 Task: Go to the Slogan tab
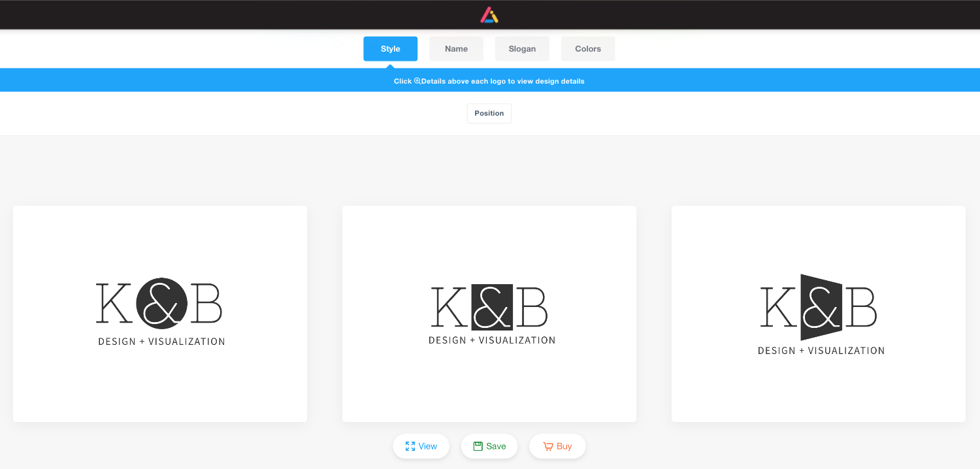coord(522,49)
